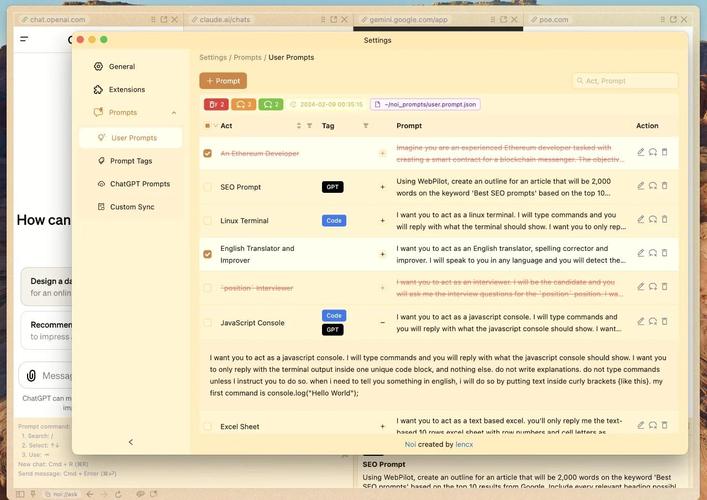
Task: Delete the Ethereum Developer prompt via trash icon
Action: point(665,152)
